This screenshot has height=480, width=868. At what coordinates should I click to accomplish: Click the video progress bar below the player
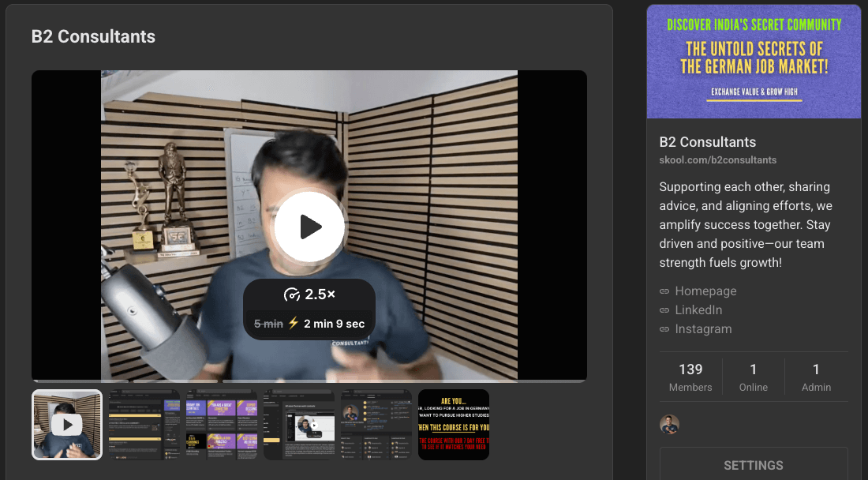309,381
